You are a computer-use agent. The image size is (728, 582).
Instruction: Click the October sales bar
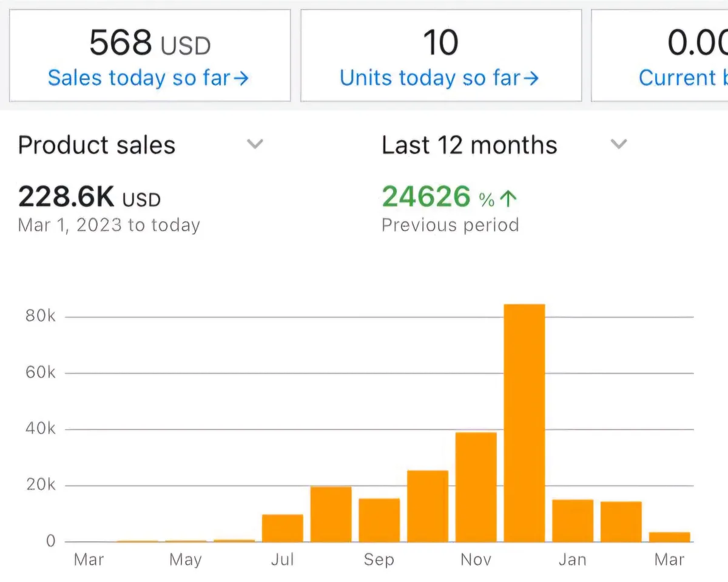[428, 506]
